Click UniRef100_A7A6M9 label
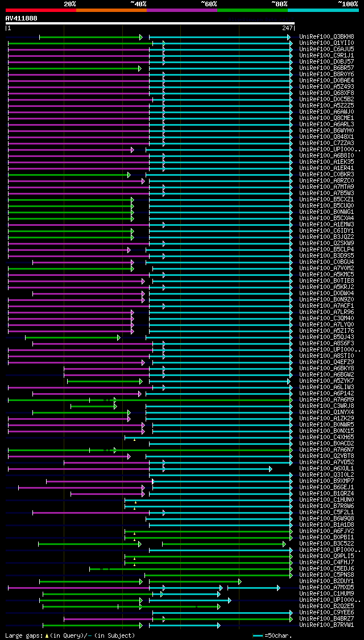The width and height of the screenshot is (364, 640). (x=326, y=399)
